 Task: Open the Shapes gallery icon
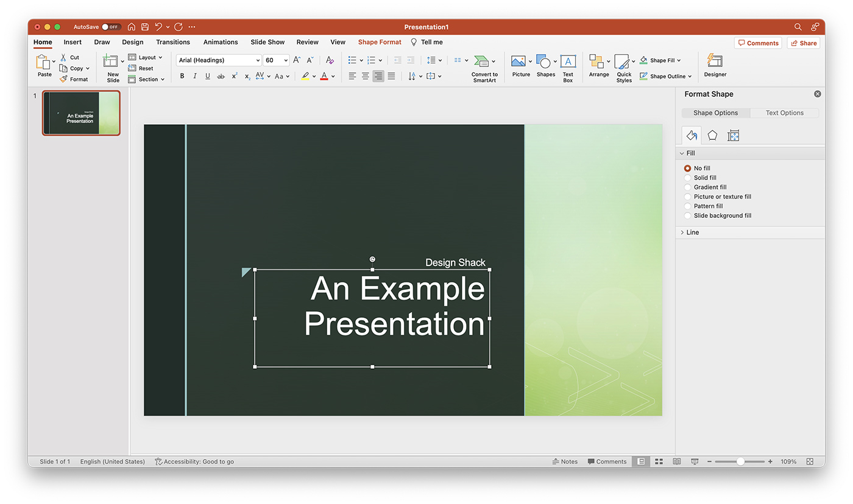[543, 61]
